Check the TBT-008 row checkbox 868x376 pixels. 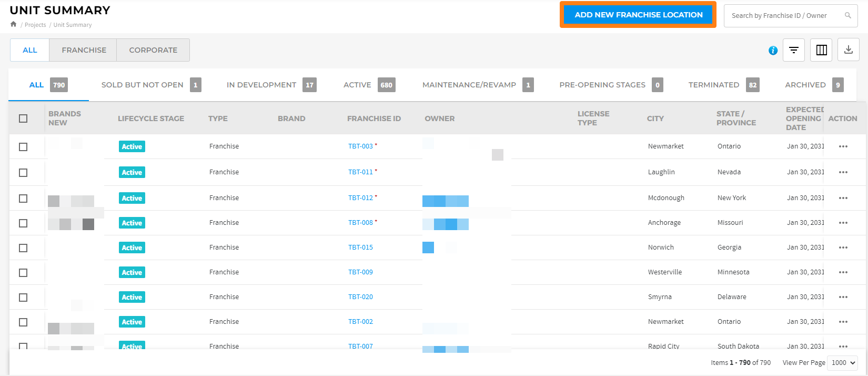(x=23, y=223)
